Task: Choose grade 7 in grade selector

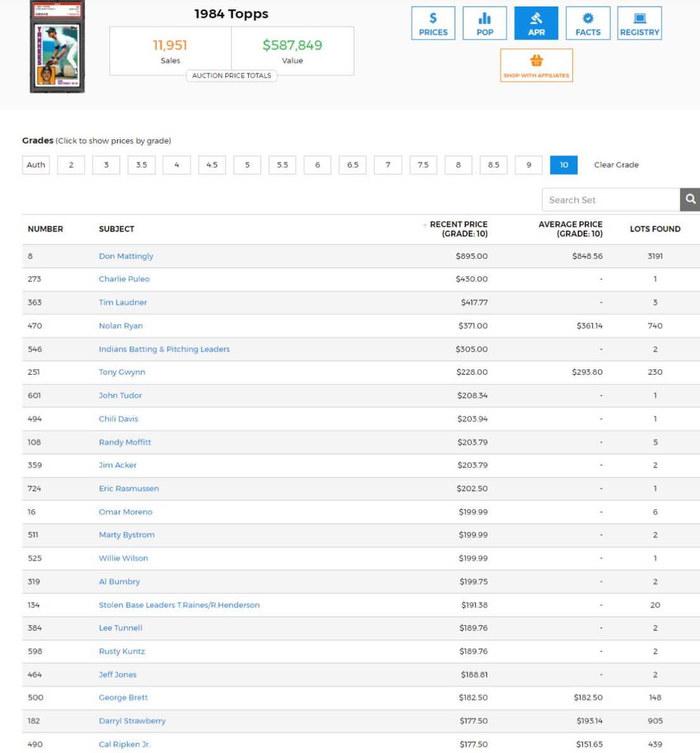Action: tap(387, 165)
